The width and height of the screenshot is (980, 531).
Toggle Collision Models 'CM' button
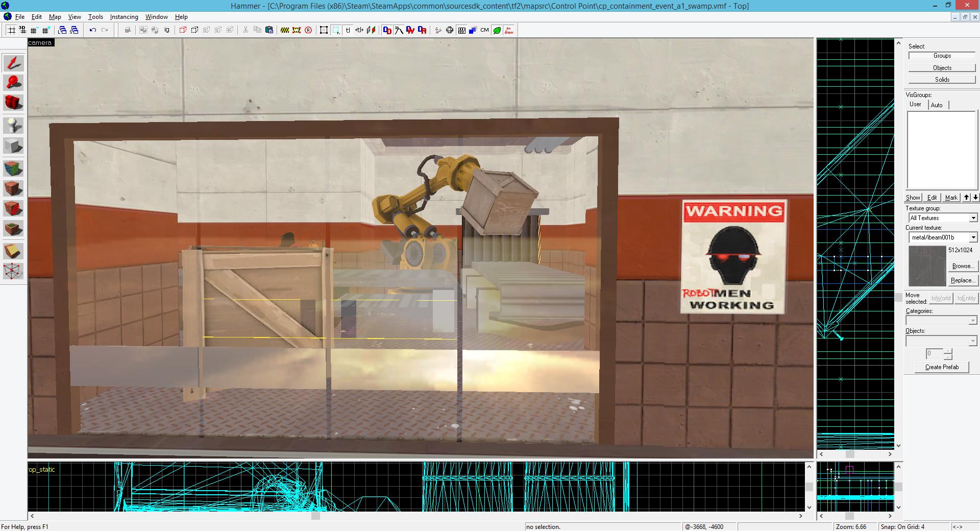(484, 30)
